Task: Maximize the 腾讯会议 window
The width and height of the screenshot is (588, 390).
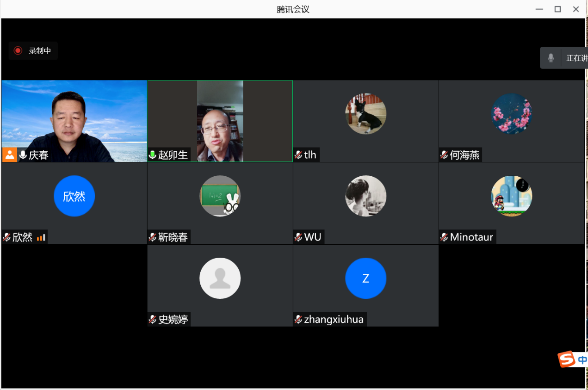Action: click(557, 9)
